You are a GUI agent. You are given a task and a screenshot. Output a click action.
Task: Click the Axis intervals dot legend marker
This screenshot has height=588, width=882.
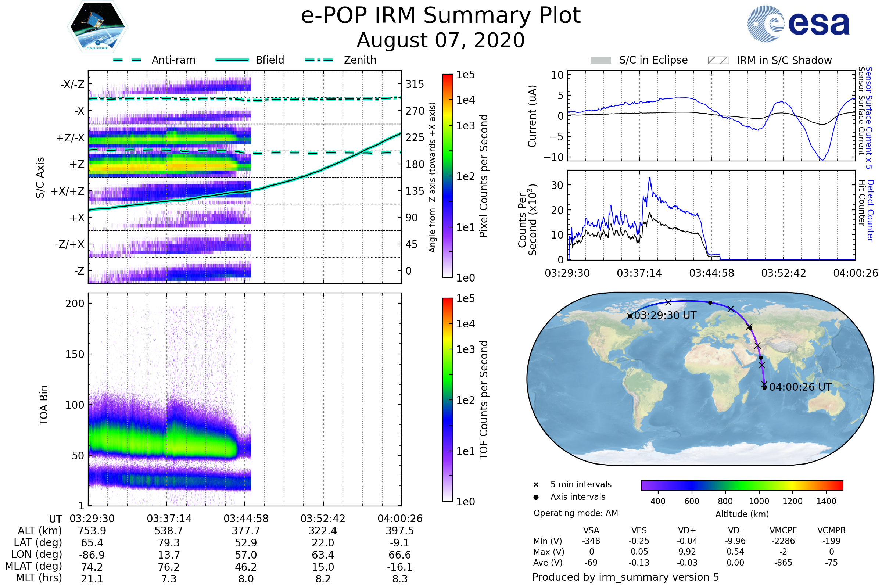click(536, 497)
